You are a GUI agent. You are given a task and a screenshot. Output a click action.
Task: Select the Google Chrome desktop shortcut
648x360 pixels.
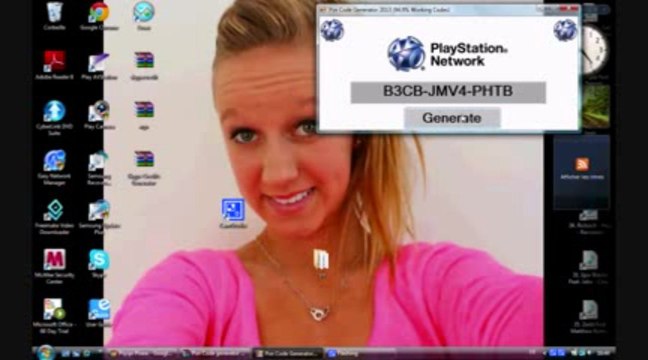pyautogui.click(x=99, y=16)
